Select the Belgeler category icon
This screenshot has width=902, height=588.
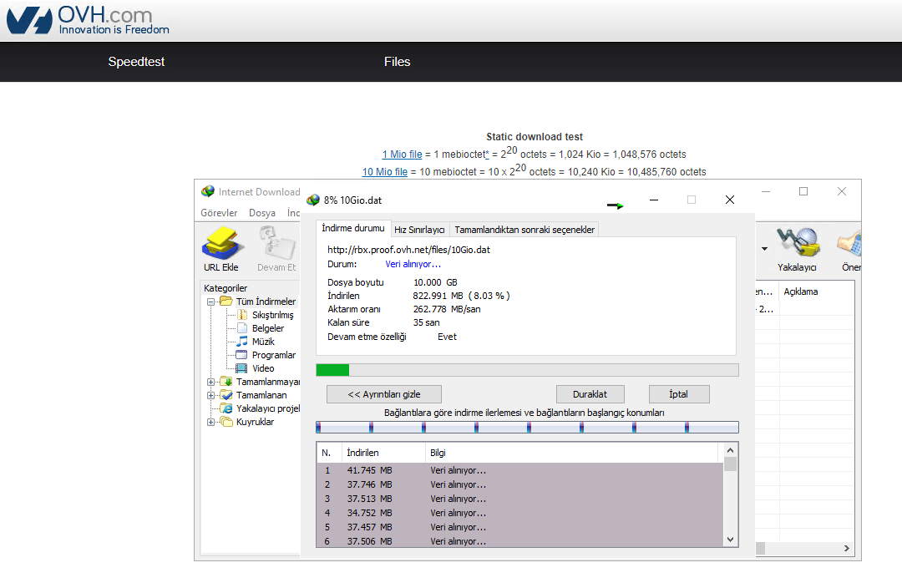click(x=242, y=328)
